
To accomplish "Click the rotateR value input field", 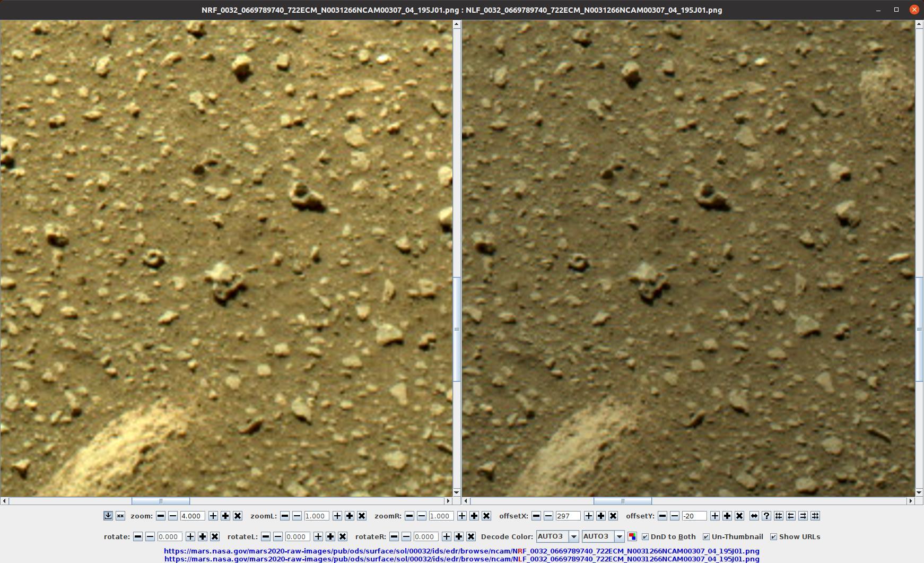I will pyautogui.click(x=426, y=536).
